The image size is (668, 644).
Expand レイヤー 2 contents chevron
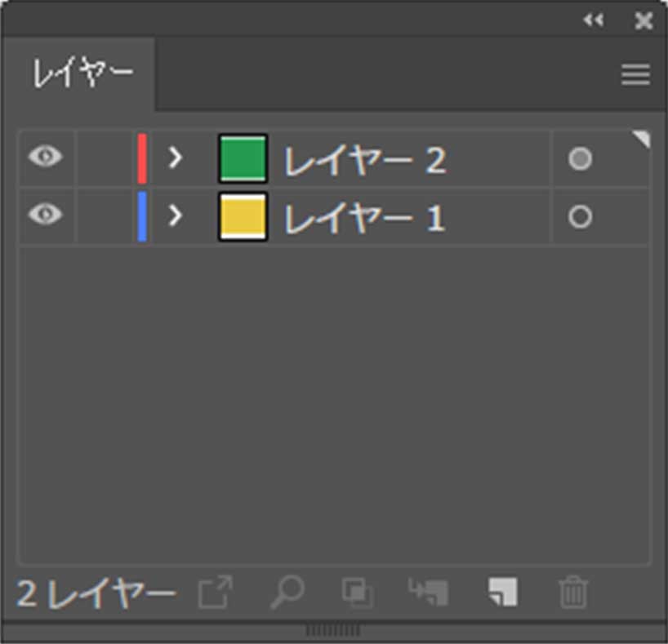(175, 158)
